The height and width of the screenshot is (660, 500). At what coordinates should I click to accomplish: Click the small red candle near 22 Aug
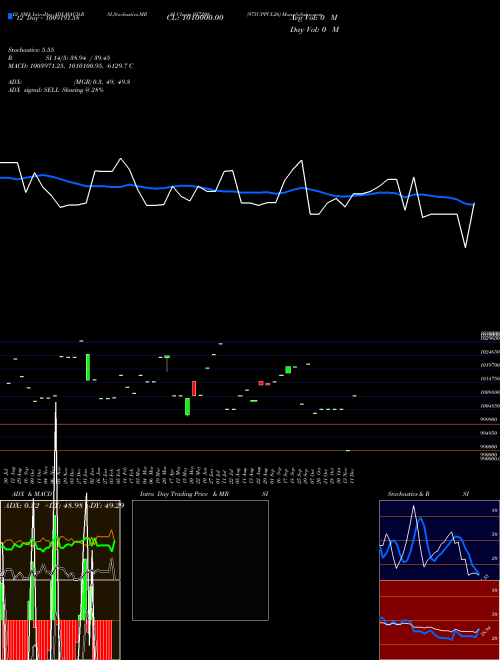[261, 383]
